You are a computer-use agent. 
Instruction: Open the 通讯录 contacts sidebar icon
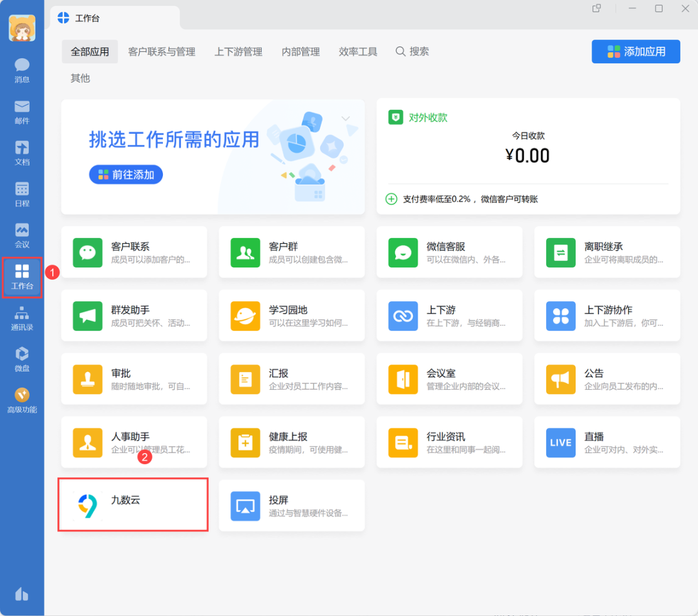pos(22,318)
